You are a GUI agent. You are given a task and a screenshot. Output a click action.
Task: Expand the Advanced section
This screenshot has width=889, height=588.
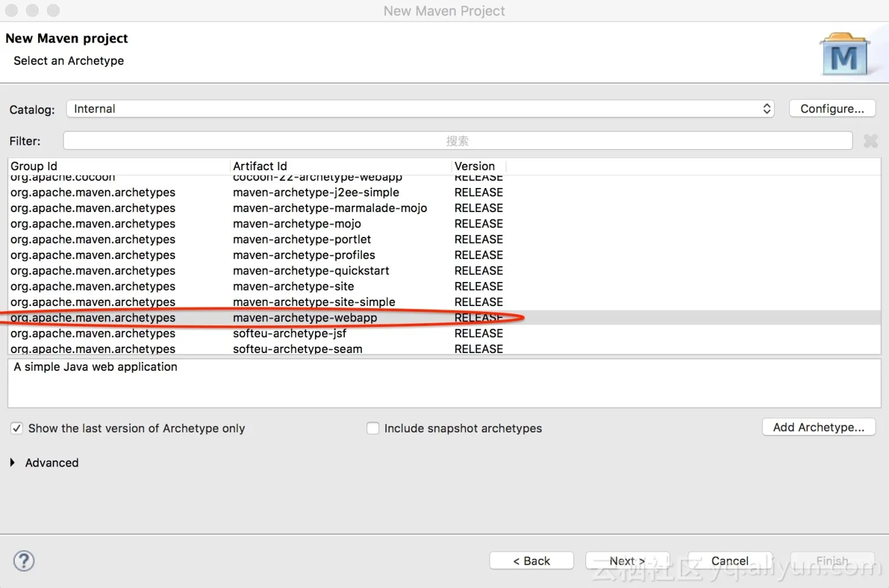13,463
